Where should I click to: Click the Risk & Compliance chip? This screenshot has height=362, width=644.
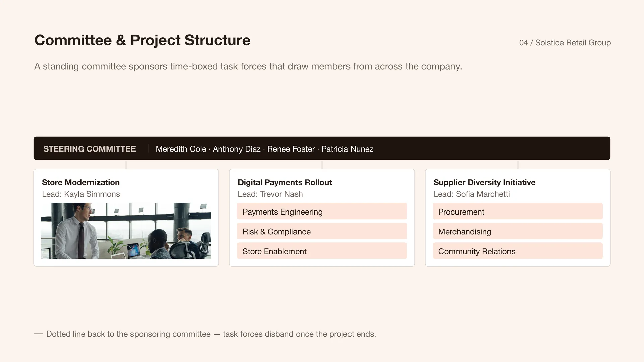[322, 231]
